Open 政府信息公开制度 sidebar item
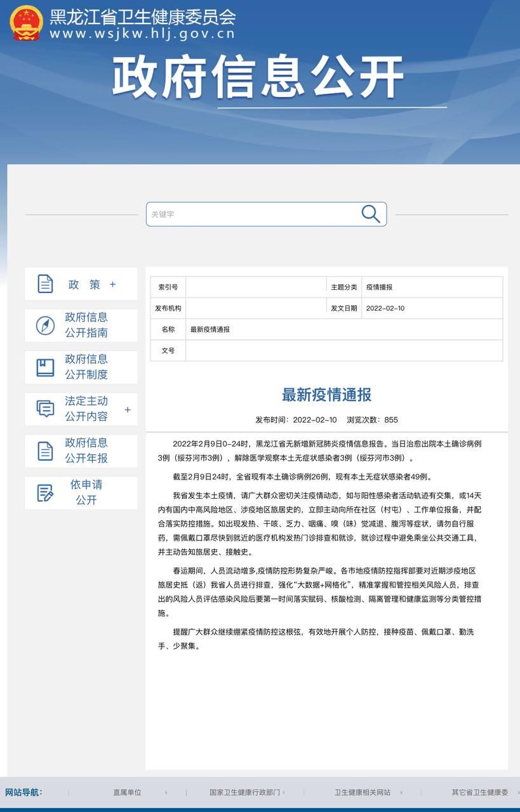This screenshot has height=812, width=520. pos(81,367)
